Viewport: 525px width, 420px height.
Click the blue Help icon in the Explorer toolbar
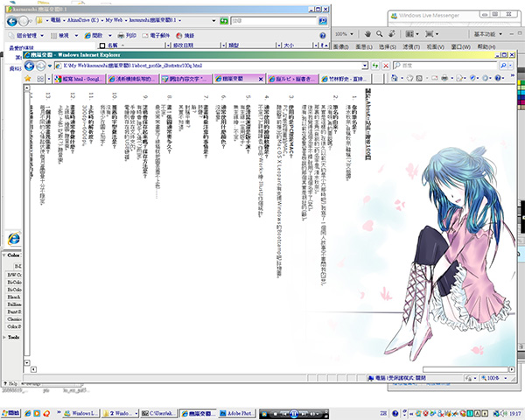tap(322, 36)
